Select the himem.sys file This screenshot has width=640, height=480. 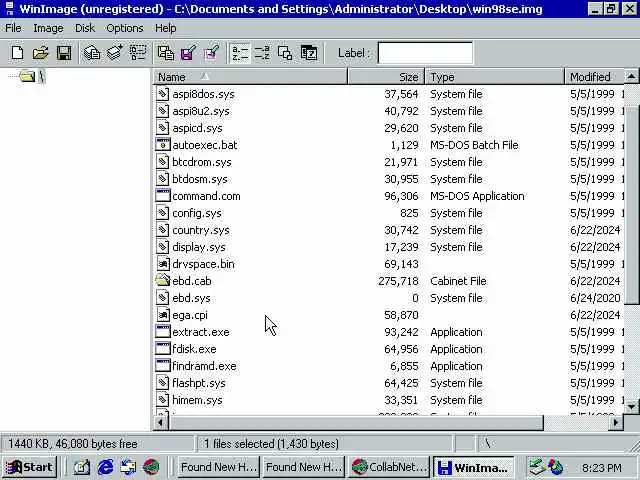click(x=197, y=400)
